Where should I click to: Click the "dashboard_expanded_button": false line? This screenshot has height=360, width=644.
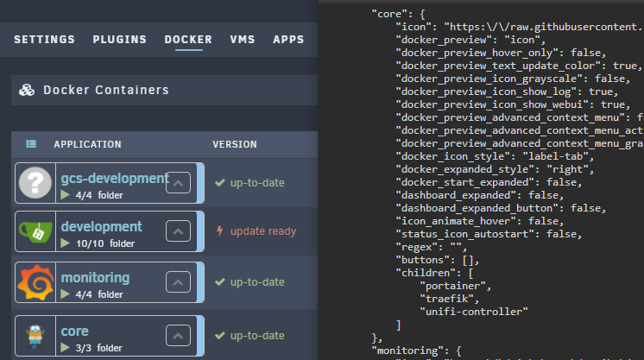pos(501,208)
